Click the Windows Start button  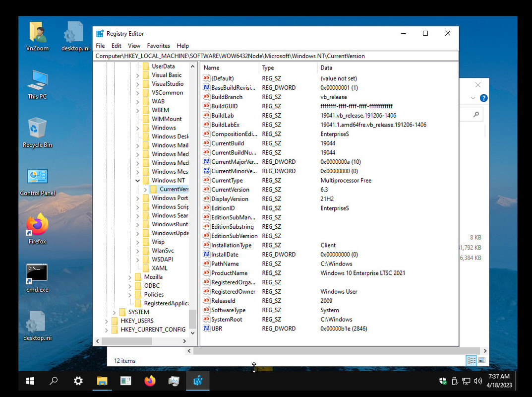(x=30, y=381)
